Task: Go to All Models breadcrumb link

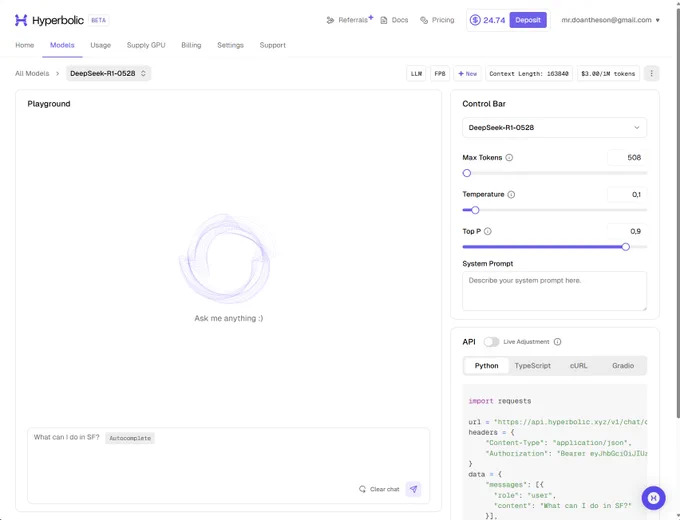Action: tap(32, 74)
